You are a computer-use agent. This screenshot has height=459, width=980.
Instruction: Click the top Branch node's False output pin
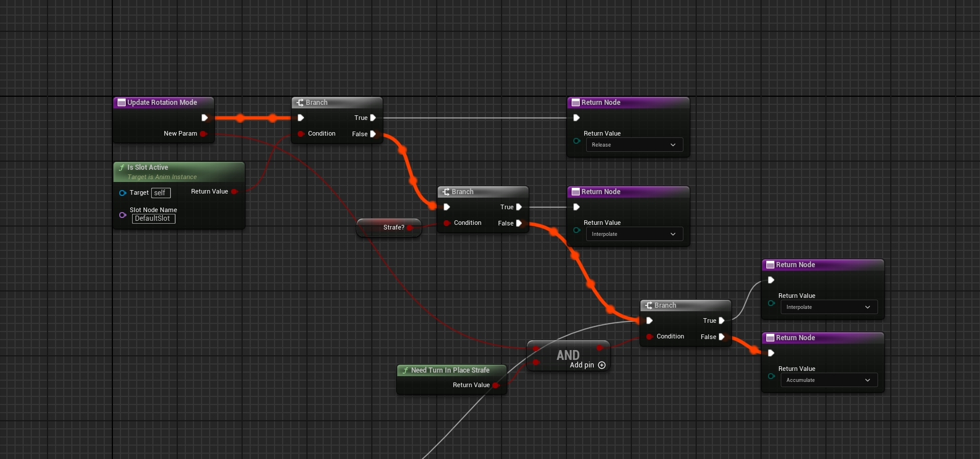click(x=373, y=134)
